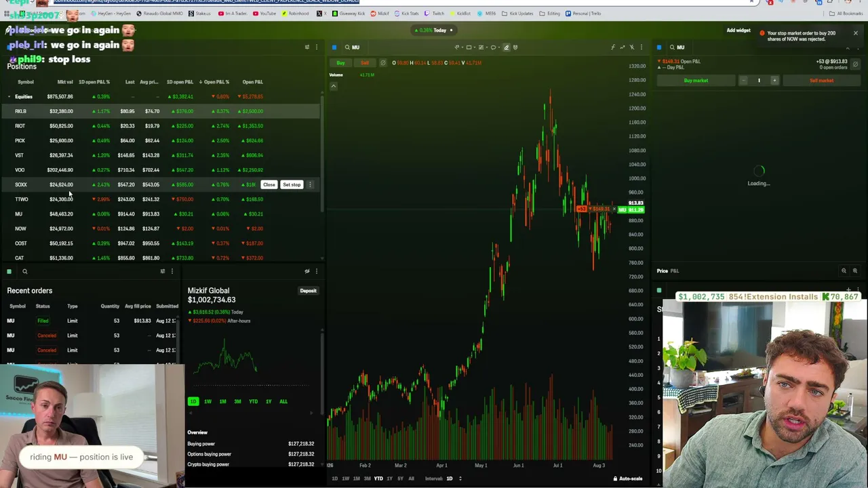Select the YTD range on the main chart
The width and height of the screenshot is (868, 488).
tap(378, 479)
